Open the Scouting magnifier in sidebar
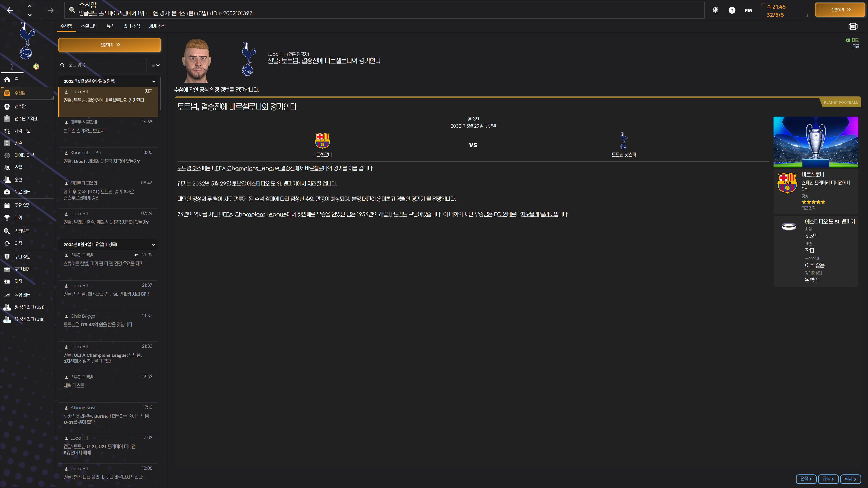 click(7, 231)
